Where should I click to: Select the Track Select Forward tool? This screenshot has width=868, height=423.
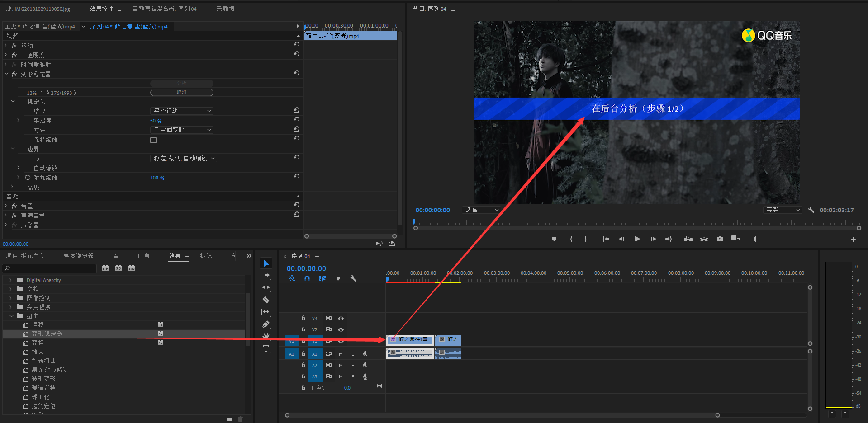266,275
